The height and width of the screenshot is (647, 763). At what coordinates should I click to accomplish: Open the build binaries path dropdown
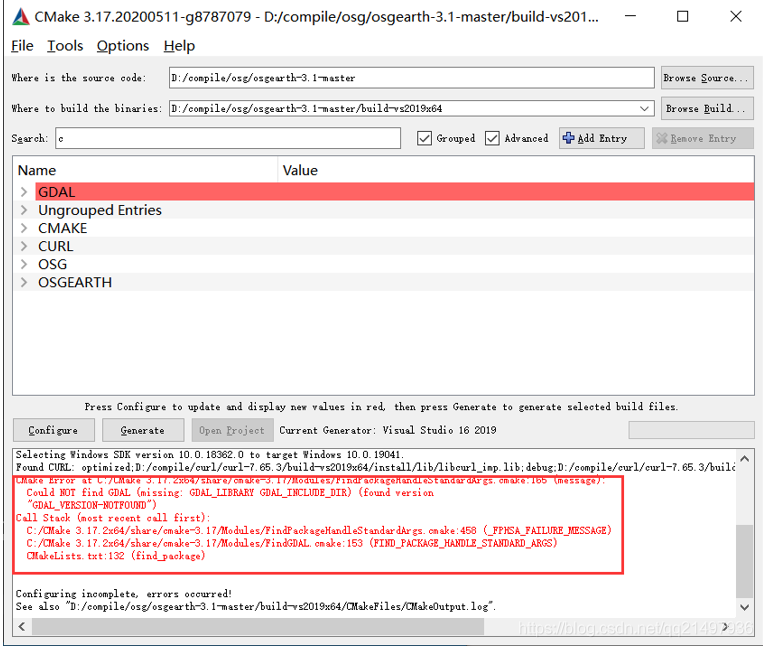tap(644, 108)
